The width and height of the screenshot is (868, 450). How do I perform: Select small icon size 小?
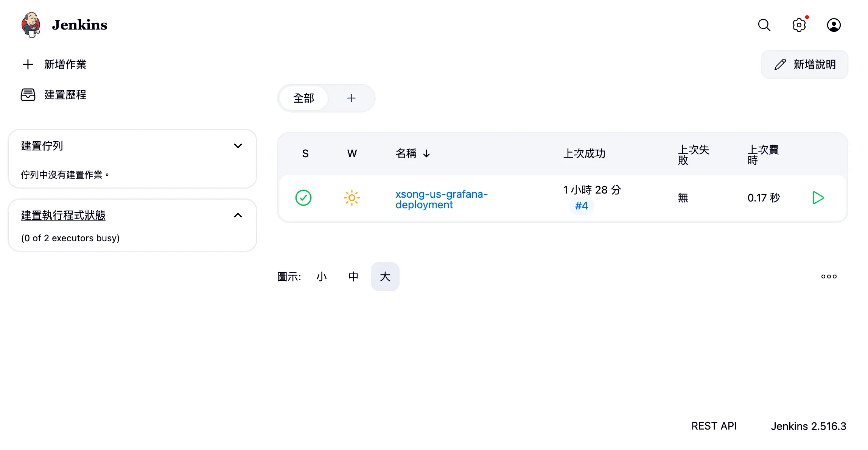point(321,277)
